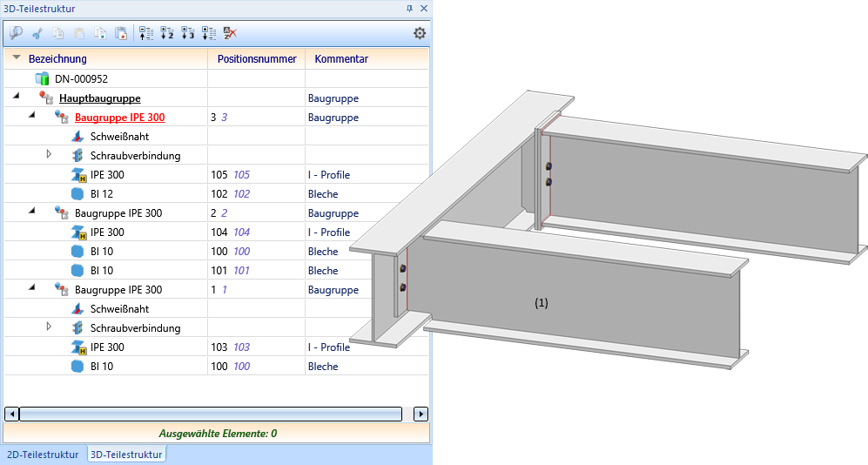
Task: Click the IPE 300 profile icon at position 103
Action: pos(78,347)
